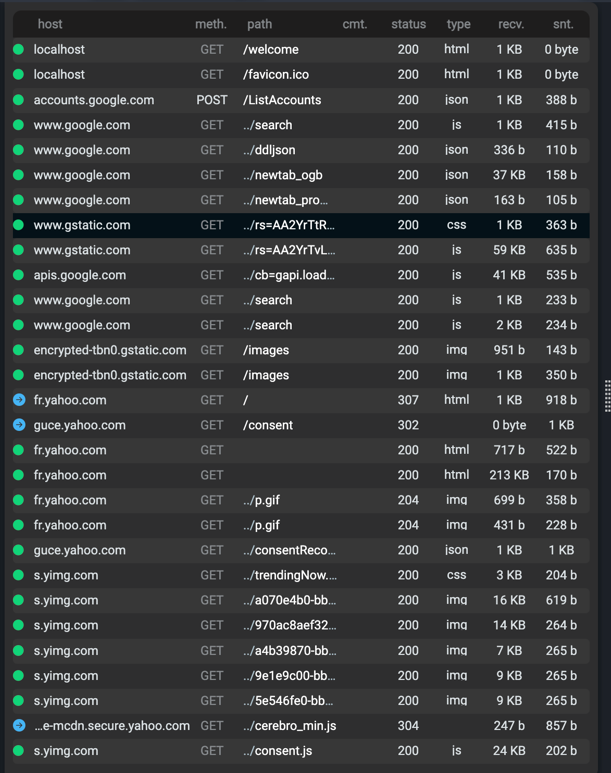The height and width of the screenshot is (773, 611).
Task: Sort by the path column header
Action: click(259, 24)
